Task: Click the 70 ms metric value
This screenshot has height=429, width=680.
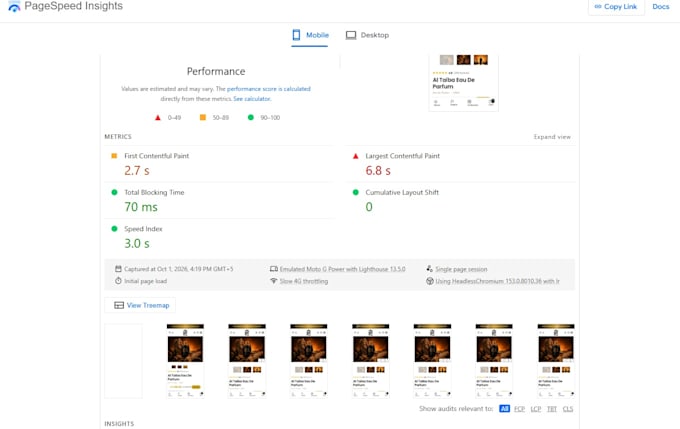Action: pyautogui.click(x=141, y=207)
